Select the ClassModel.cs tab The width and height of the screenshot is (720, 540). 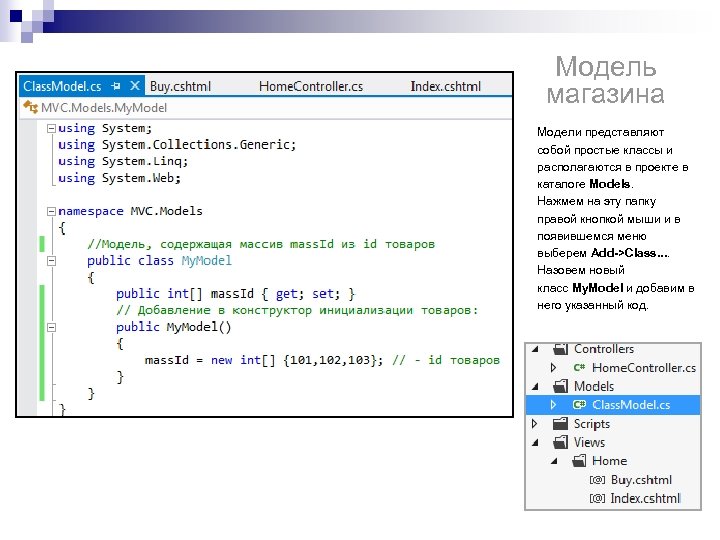click(x=62, y=86)
